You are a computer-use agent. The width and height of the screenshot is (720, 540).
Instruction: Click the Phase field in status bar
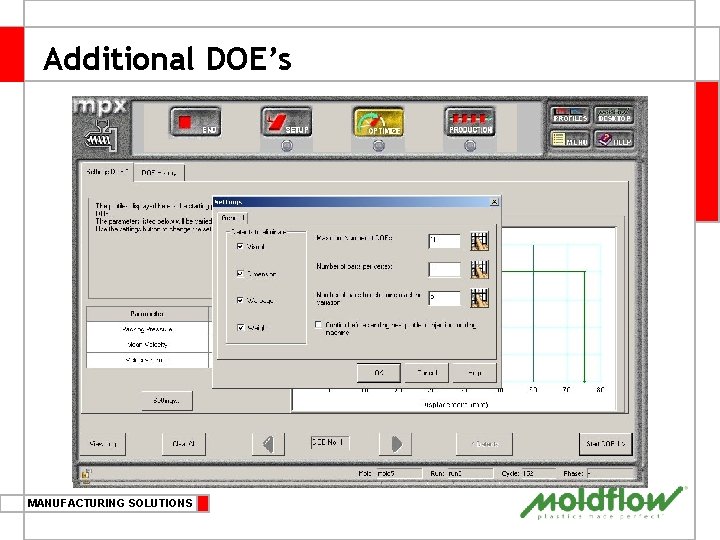(610, 473)
